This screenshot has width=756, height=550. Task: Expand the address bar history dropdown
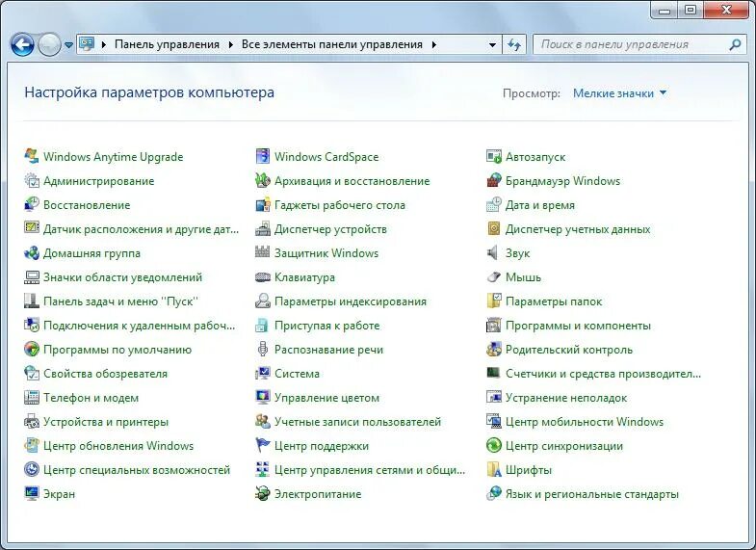click(x=492, y=45)
